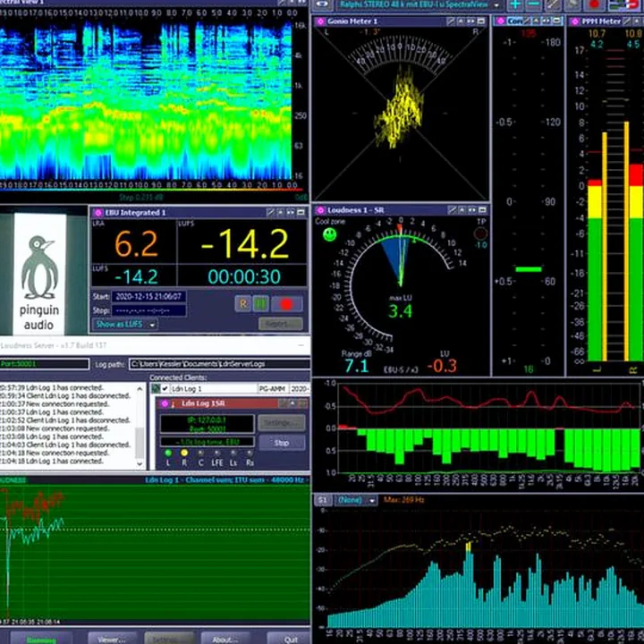Screen dimensions: 644x644
Task: Click the Max: 269 Hz label
Action: 403,500
